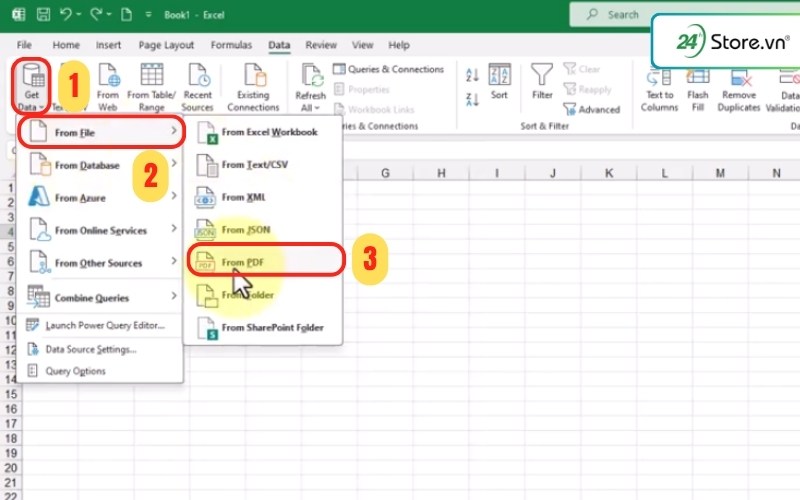Open the Sort dialog button
The image size is (800, 500).
coord(499,82)
